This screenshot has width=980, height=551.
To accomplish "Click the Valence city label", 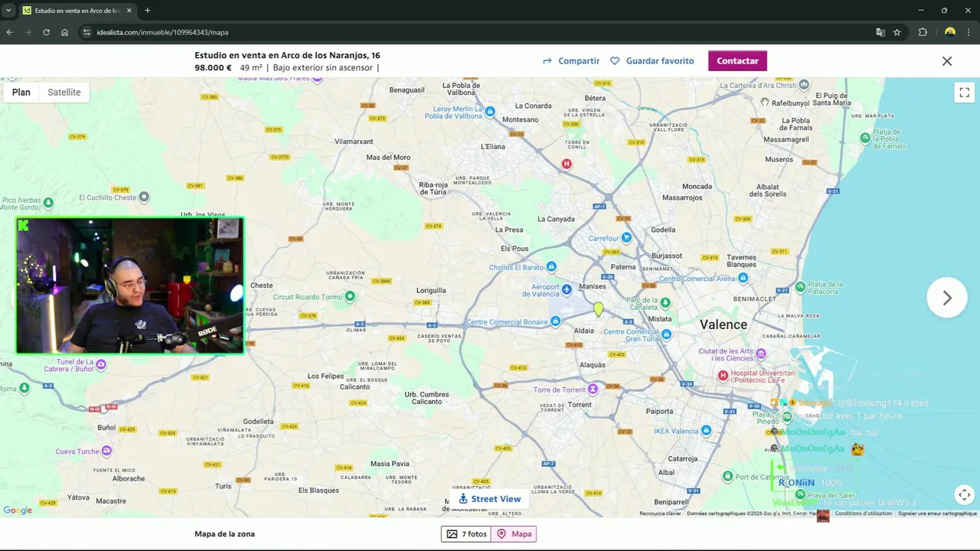I will point(723,324).
